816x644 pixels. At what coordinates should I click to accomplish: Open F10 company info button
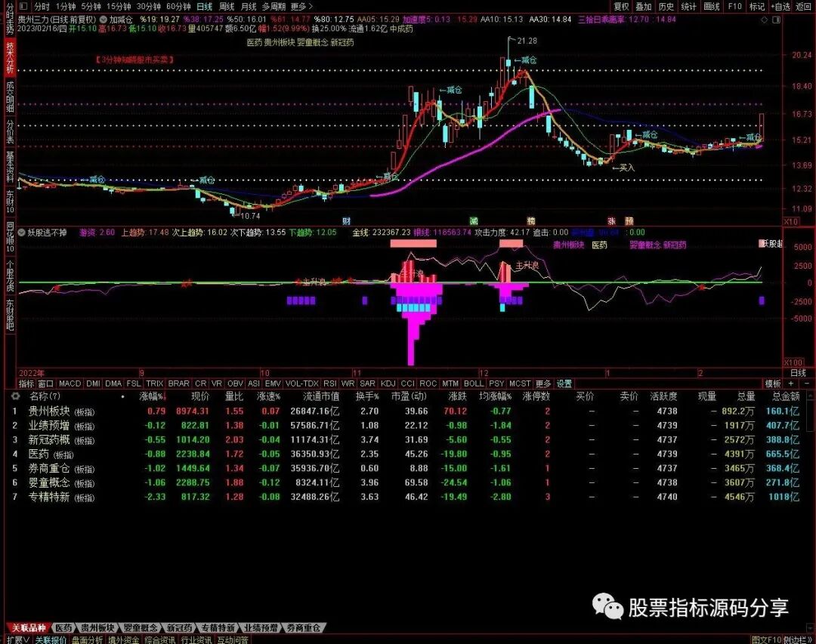(734, 6)
